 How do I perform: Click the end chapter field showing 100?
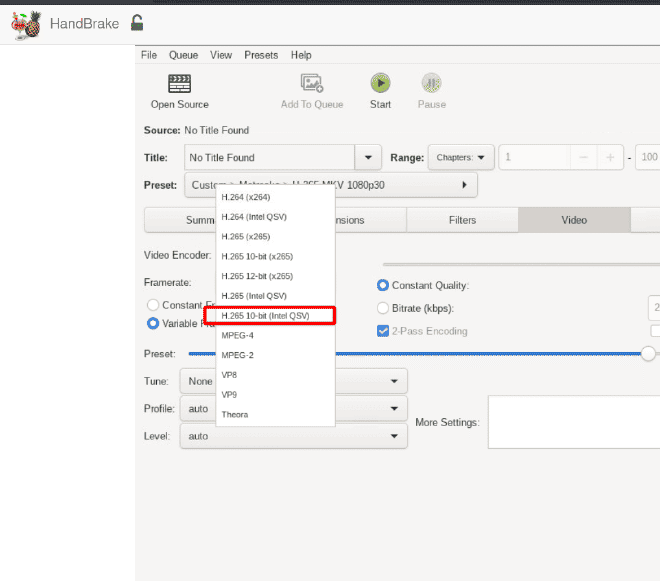(648, 157)
